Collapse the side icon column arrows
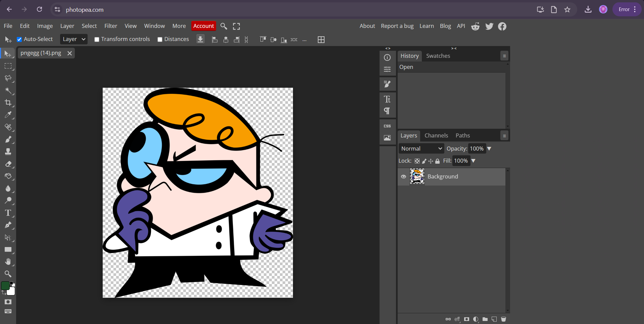 click(388, 48)
